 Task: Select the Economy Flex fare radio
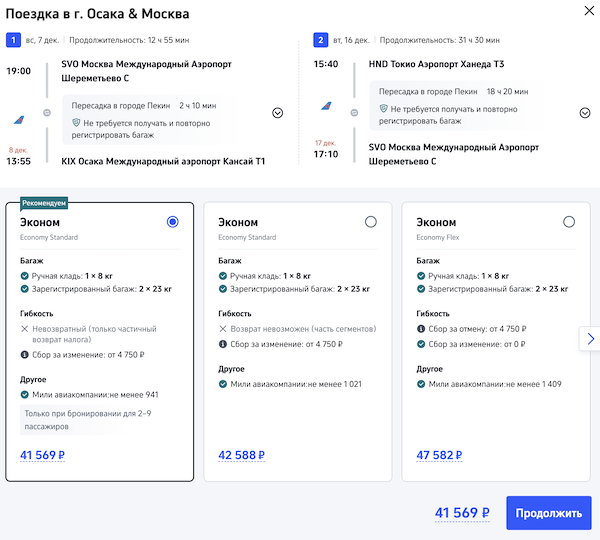(x=569, y=222)
